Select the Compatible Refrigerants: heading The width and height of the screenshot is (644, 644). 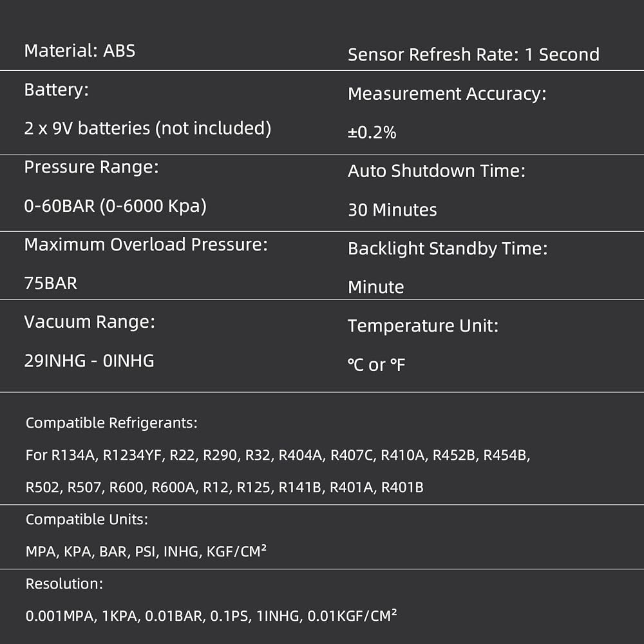pos(111,423)
